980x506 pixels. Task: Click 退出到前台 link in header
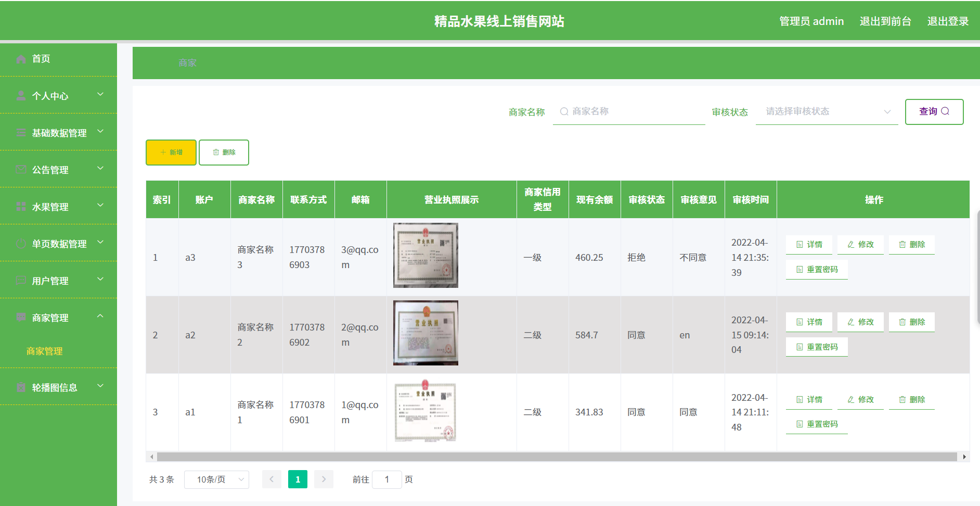click(x=885, y=21)
